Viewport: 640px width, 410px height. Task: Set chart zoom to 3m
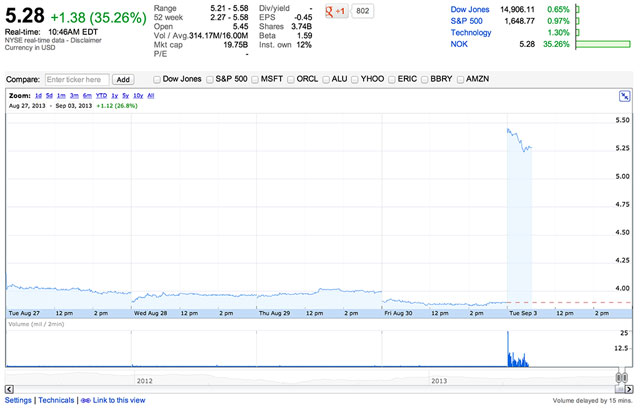pos(74,96)
